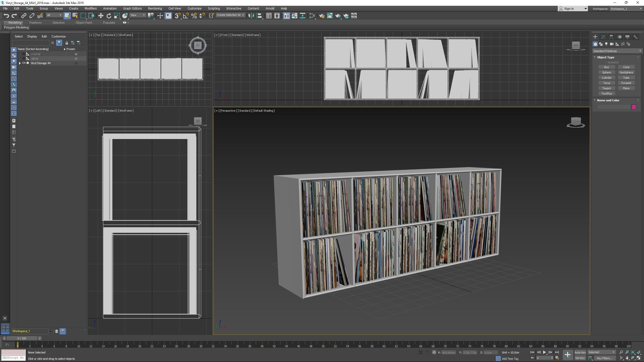644x362 pixels.
Task: Open the Graph Editors menu
Action: click(x=132, y=9)
